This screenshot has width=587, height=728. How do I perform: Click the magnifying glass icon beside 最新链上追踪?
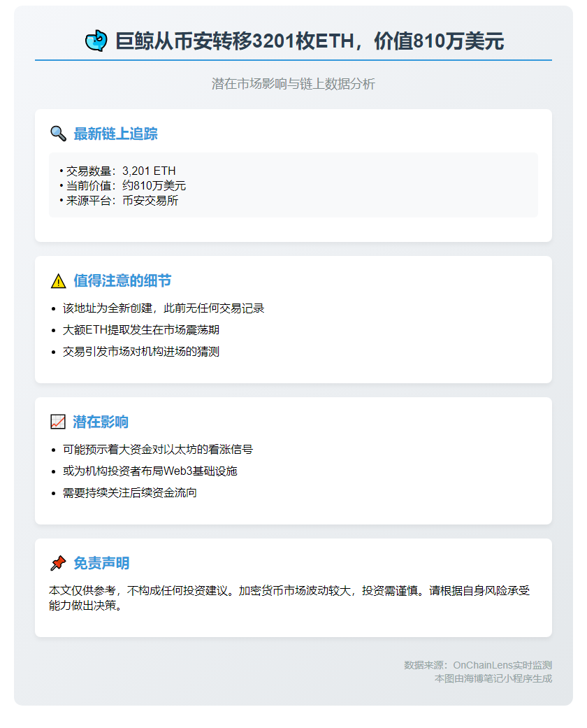pos(58,134)
